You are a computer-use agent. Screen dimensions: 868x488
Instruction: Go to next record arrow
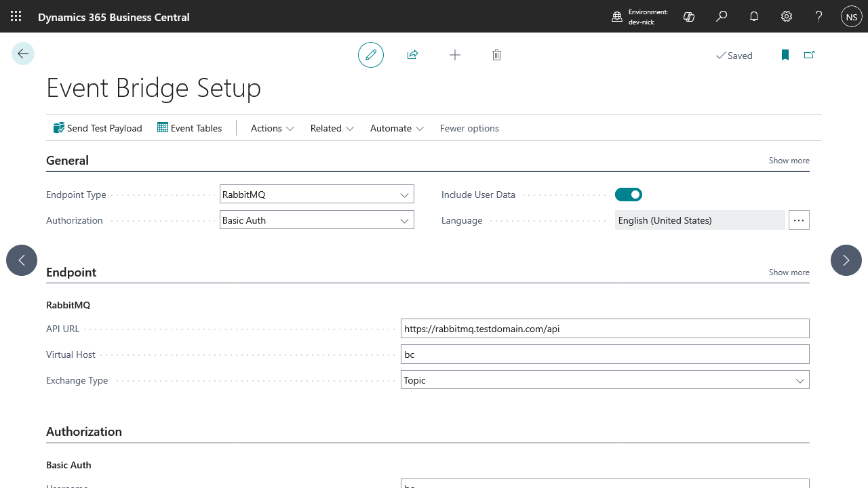[x=846, y=260]
